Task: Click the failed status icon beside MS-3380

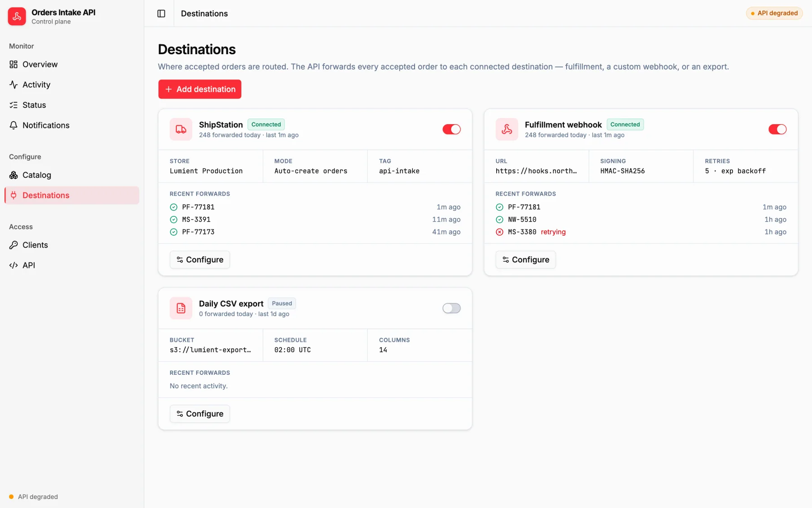Action: [x=499, y=232]
